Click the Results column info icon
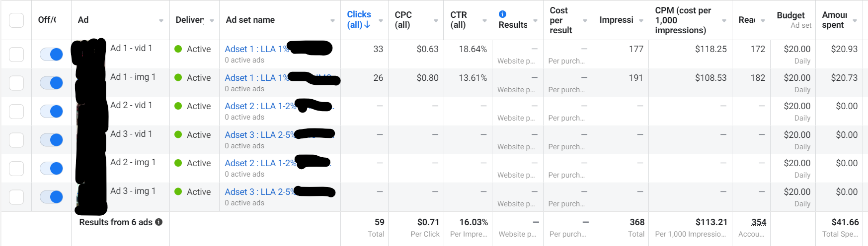The image size is (868, 246). (x=502, y=14)
